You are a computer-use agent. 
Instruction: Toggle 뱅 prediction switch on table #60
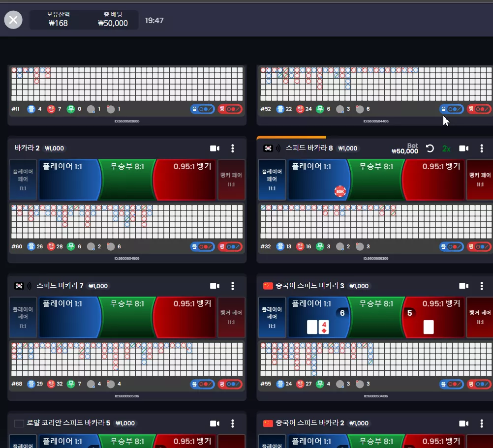[230, 246]
